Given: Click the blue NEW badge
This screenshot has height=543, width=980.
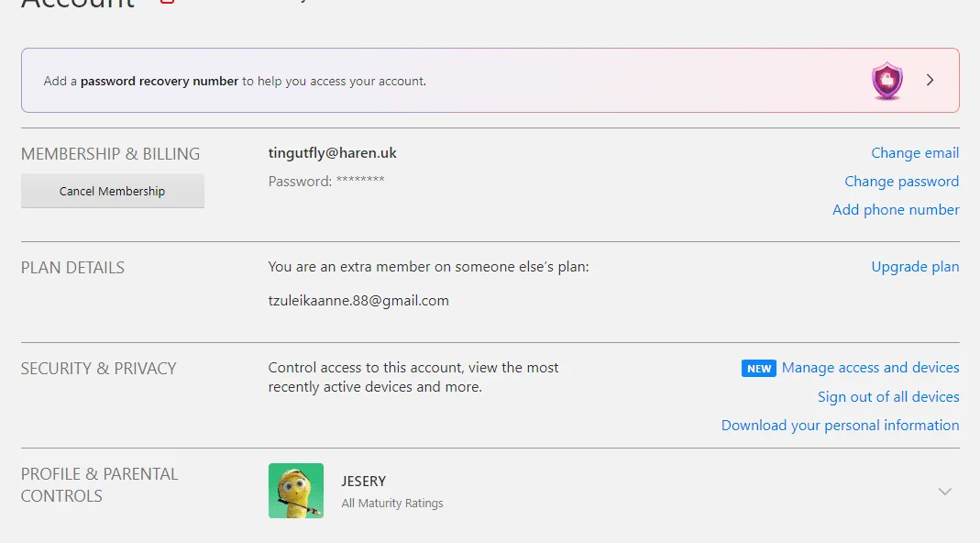Looking at the screenshot, I should click(x=759, y=369).
